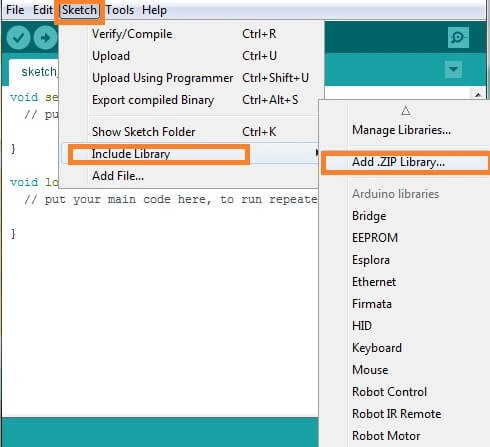Close the open Sketch menu
The height and width of the screenshot is (447, 490).
click(x=79, y=10)
